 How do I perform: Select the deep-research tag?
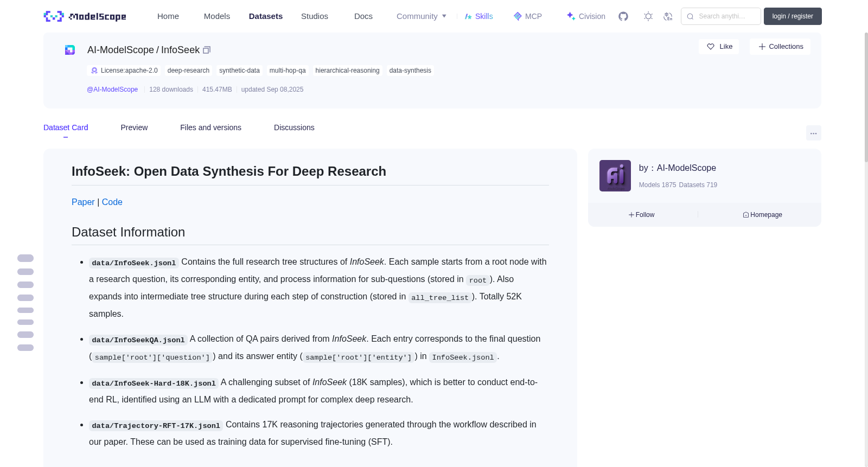tap(188, 71)
